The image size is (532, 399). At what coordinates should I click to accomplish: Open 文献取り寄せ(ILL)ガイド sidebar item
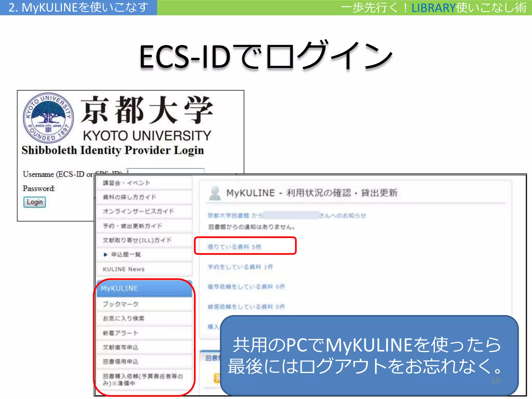144,240
